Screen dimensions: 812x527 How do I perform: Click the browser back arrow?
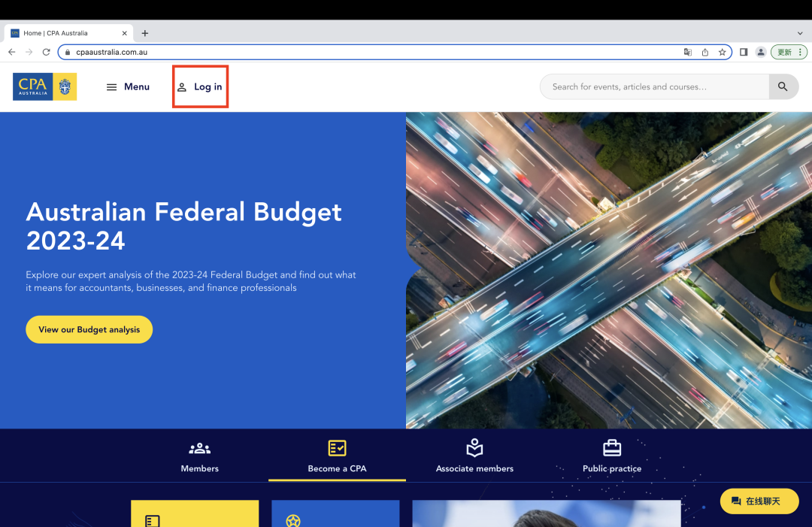[12, 52]
